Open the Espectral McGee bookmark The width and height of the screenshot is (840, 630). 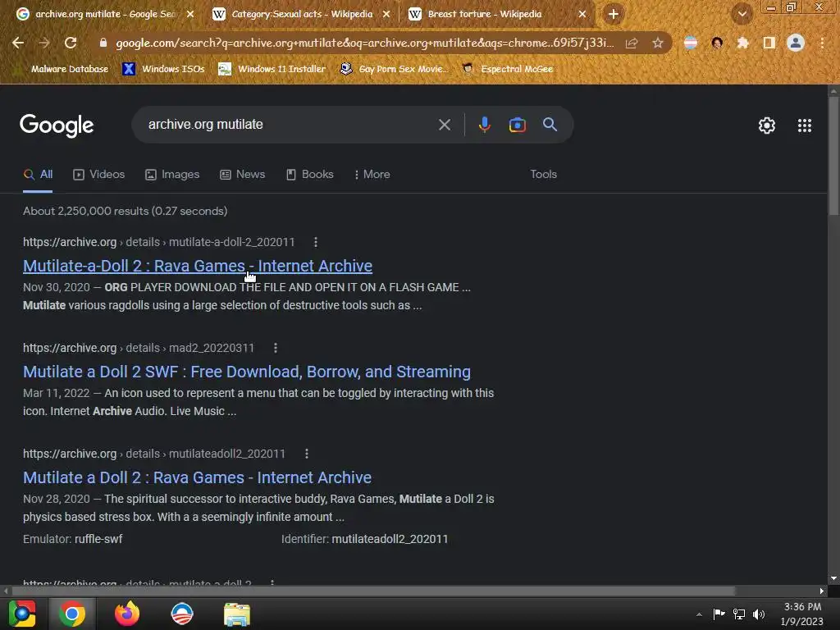[507, 69]
